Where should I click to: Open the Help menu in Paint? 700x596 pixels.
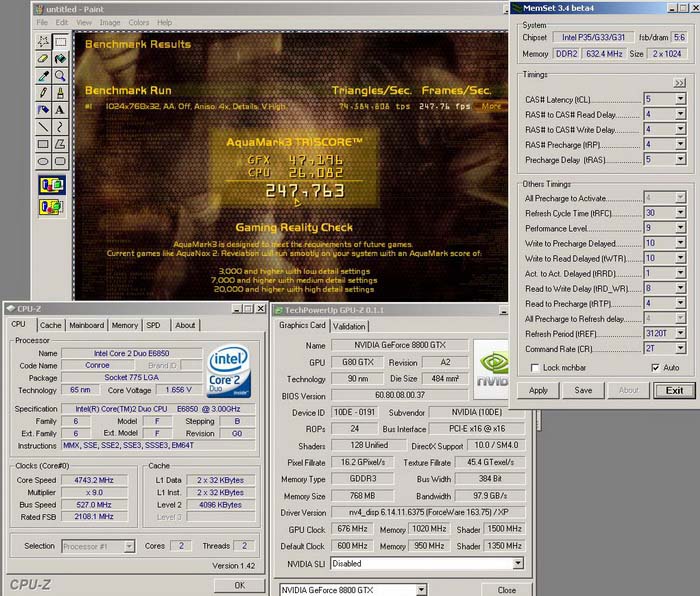pyautogui.click(x=164, y=22)
